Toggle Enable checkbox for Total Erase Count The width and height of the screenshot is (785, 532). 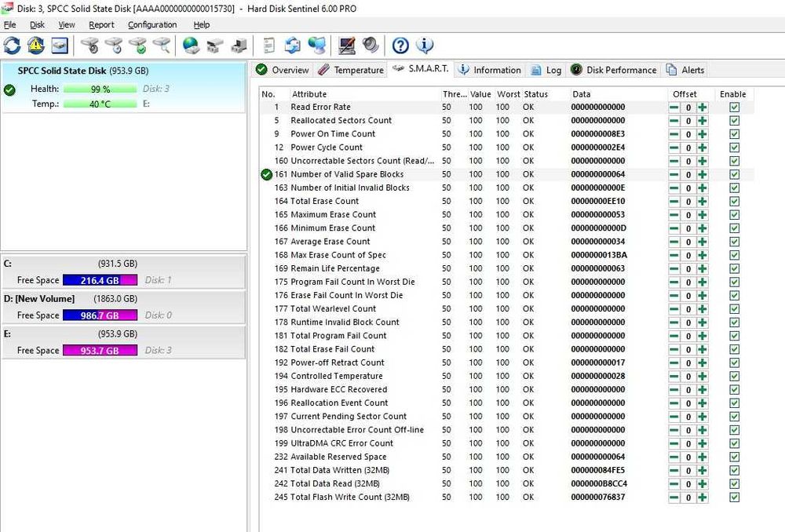tap(734, 201)
